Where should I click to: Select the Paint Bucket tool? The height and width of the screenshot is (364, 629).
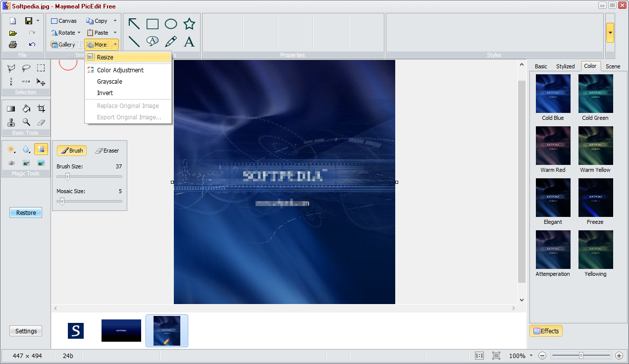(26, 109)
